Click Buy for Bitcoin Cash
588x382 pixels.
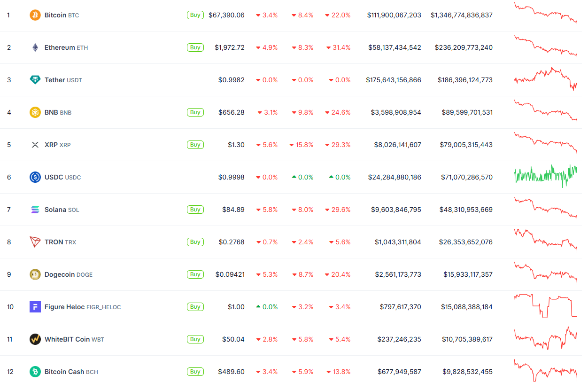pyautogui.click(x=195, y=371)
